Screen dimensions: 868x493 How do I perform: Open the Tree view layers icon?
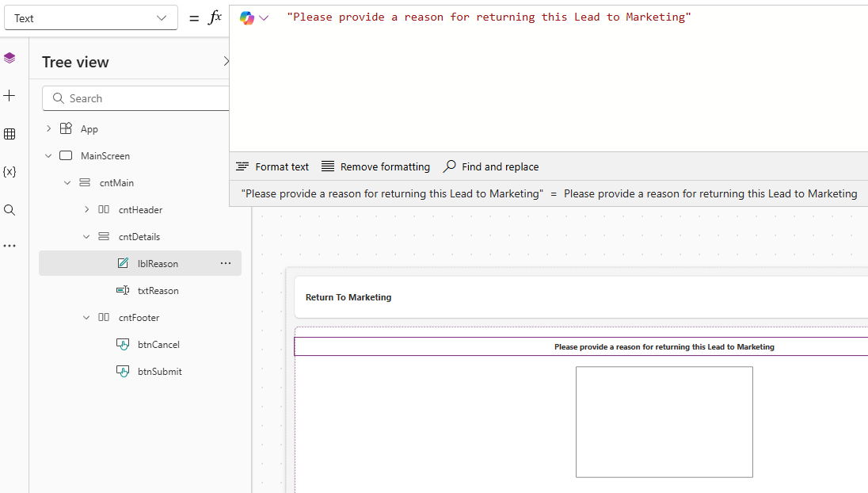coord(10,58)
